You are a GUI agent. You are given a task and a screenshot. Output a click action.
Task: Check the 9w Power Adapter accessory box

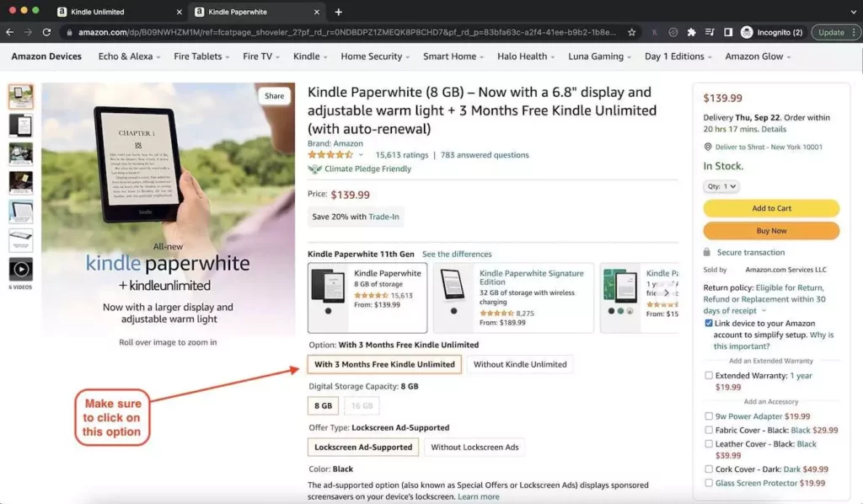[709, 416]
